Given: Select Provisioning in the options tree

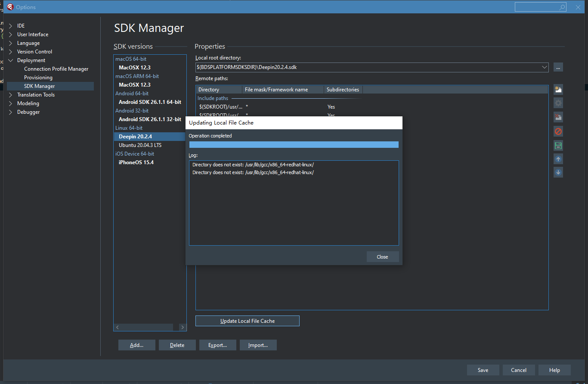Looking at the screenshot, I should point(38,78).
